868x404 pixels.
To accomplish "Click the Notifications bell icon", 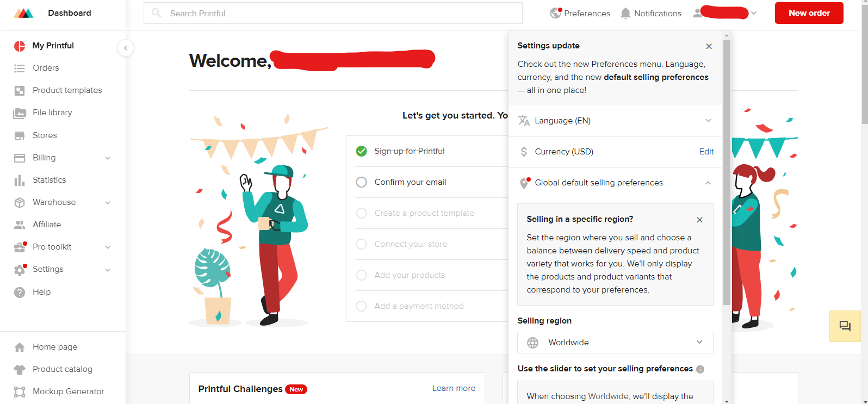I will click(625, 13).
